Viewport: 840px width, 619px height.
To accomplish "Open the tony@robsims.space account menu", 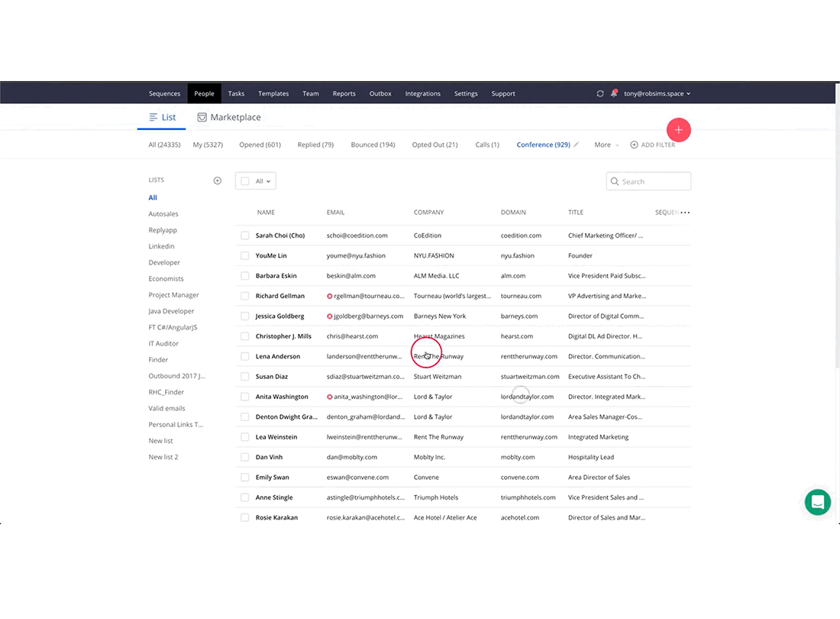I will tap(657, 93).
